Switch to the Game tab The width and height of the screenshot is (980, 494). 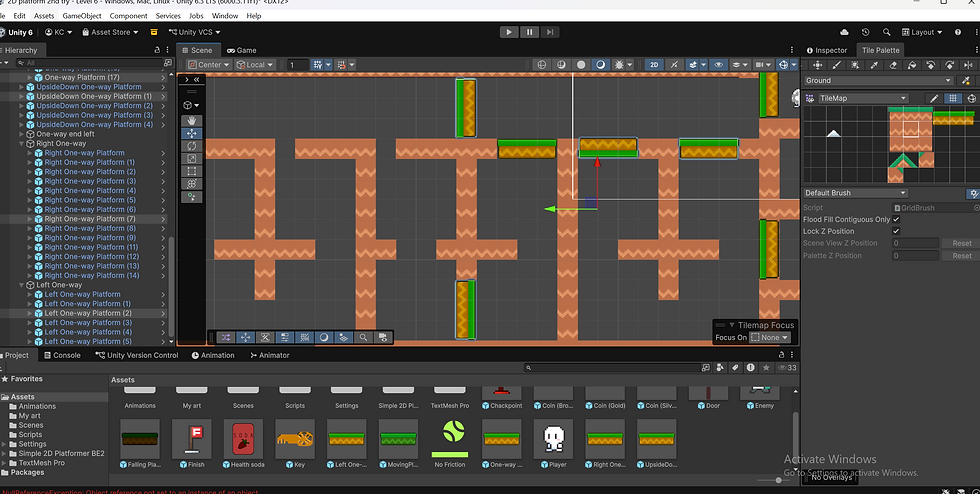242,50
